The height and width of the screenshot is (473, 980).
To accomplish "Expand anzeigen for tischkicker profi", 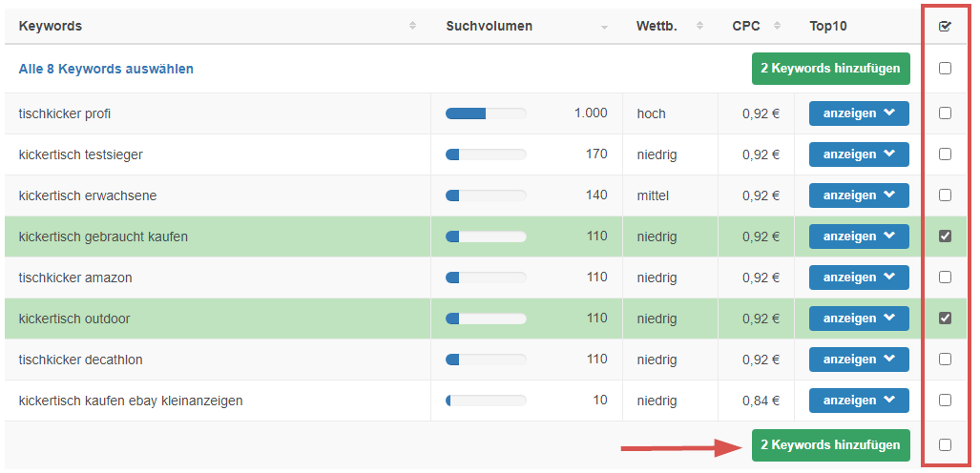I will pyautogui.click(x=859, y=113).
